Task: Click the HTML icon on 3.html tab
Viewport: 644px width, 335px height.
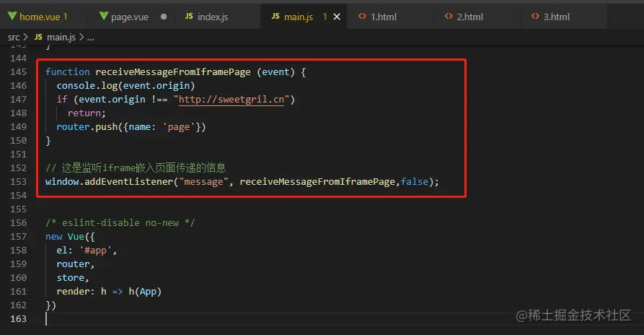Action: point(535,16)
